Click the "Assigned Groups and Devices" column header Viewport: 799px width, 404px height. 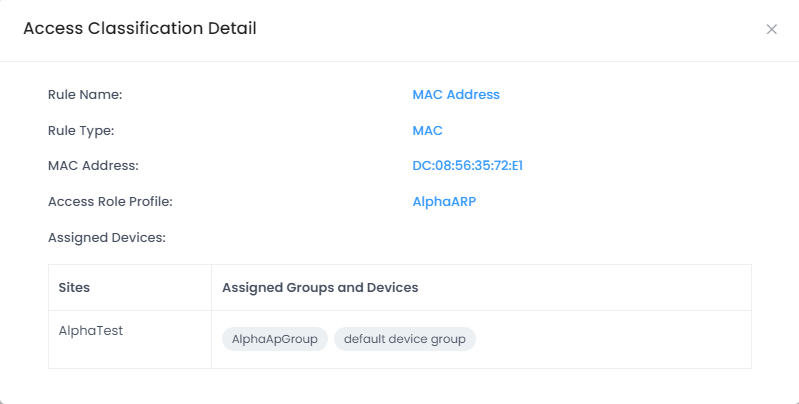click(x=319, y=288)
